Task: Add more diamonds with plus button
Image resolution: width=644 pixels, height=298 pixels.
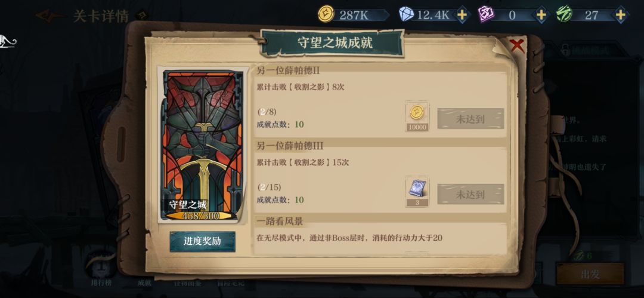Action: (463, 16)
